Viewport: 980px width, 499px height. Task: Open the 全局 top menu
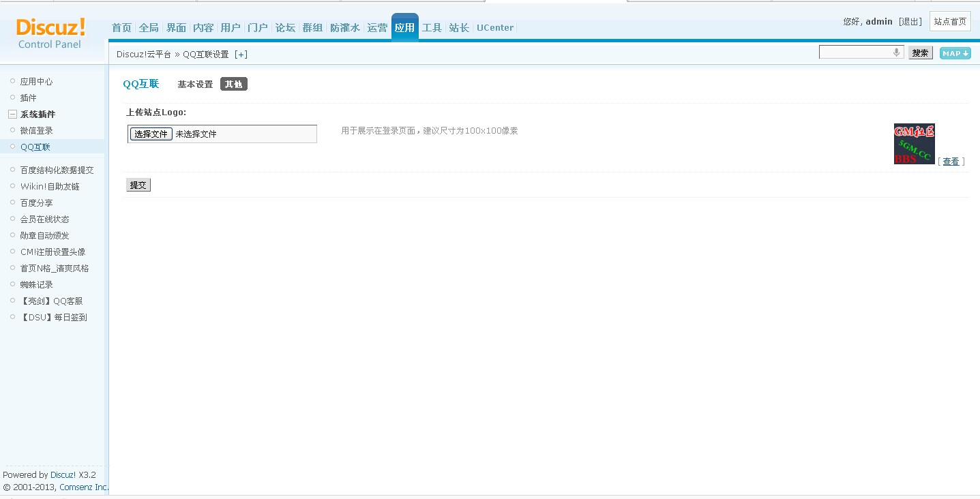click(149, 28)
